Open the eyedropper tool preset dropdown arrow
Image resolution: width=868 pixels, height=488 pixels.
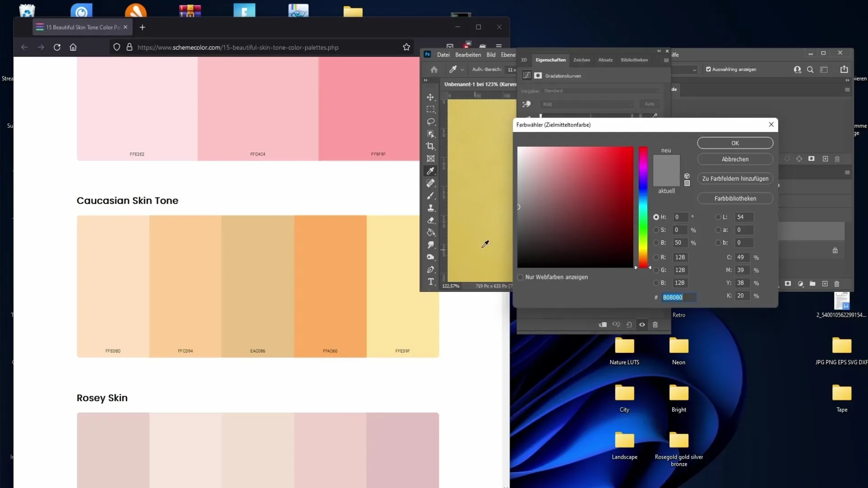coord(462,70)
